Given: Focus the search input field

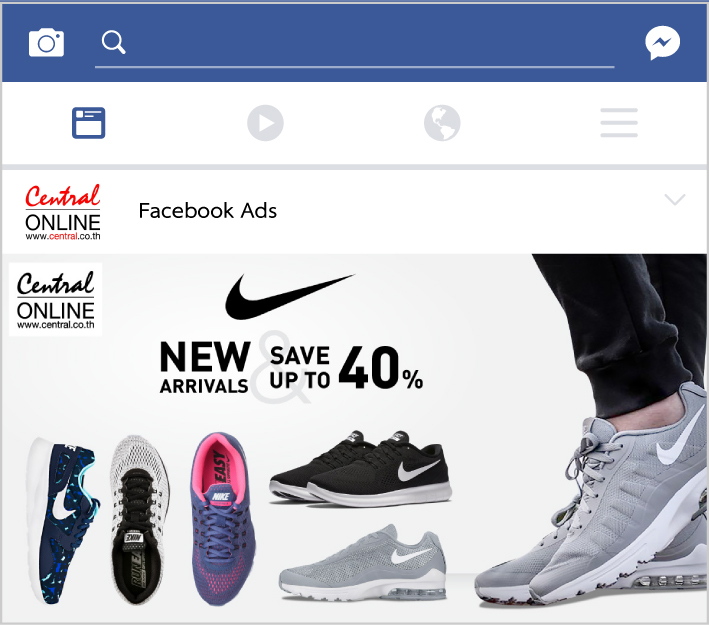Looking at the screenshot, I should (354, 45).
